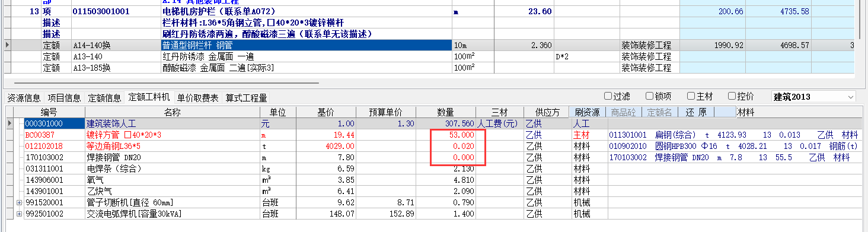Open the 算式工程量 tab
The width and height of the screenshot is (868, 232).
[246, 98]
